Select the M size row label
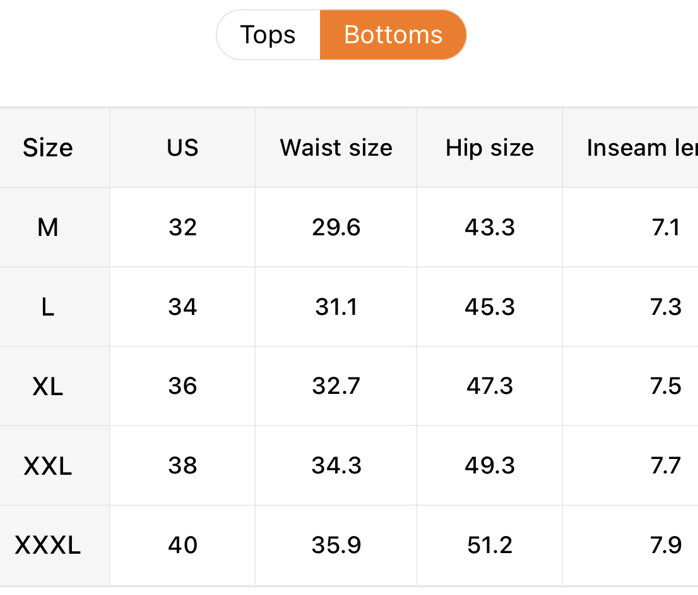698x595 pixels. click(x=48, y=227)
